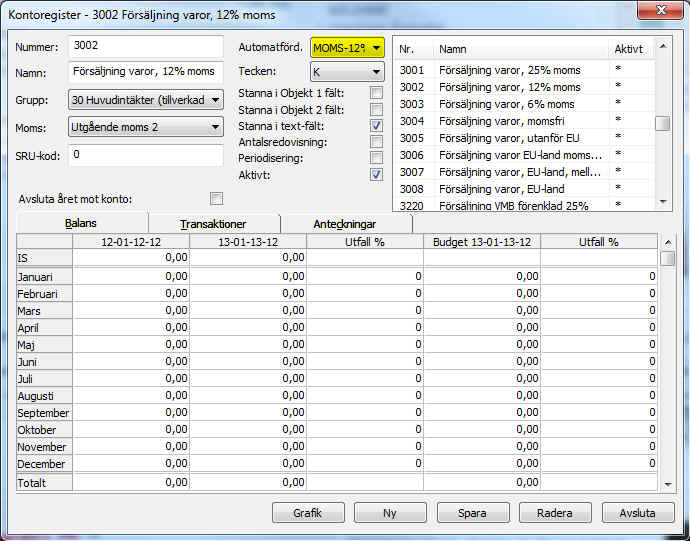The width and height of the screenshot is (690, 541).
Task: Check Avsluta året mot konto box
Action: coord(216,198)
